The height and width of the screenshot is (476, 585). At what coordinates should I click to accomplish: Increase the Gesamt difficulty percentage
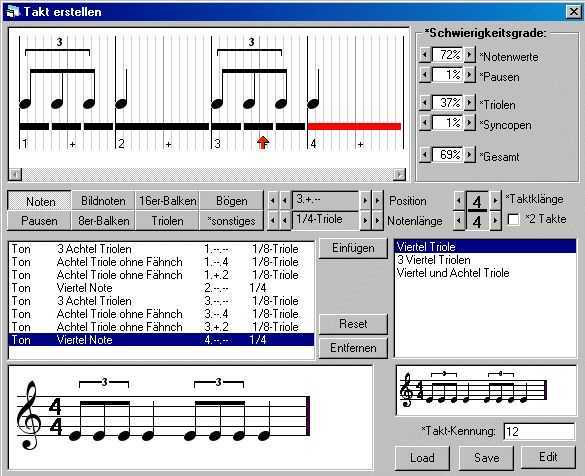[x=470, y=154]
